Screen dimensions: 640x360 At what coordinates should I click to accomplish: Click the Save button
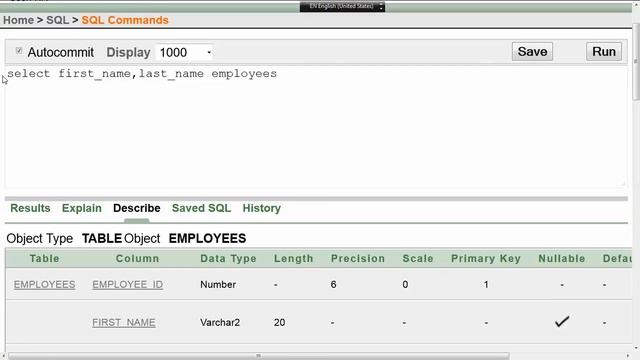click(x=532, y=51)
